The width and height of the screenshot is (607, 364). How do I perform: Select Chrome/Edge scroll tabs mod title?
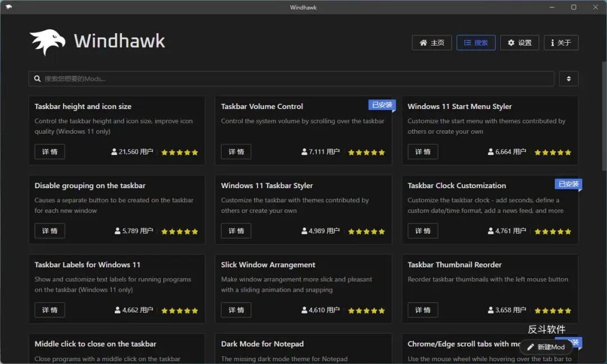coord(464,344)
